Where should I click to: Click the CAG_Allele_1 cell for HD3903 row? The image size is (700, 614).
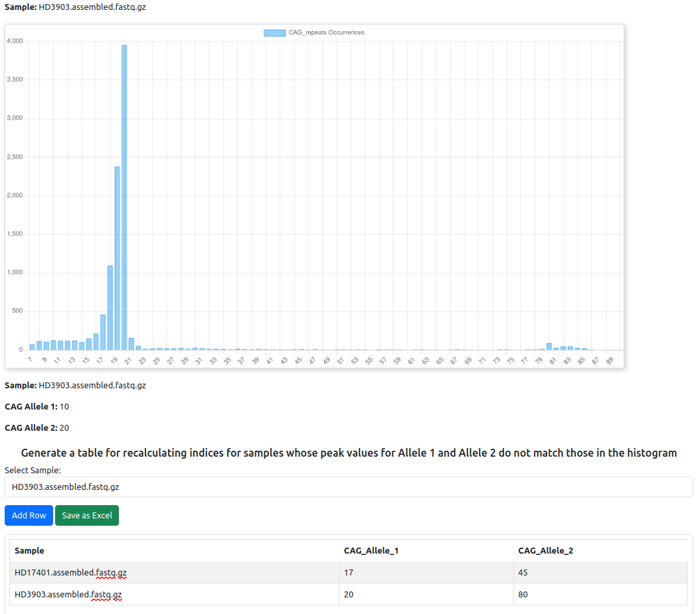click(425, 594)
